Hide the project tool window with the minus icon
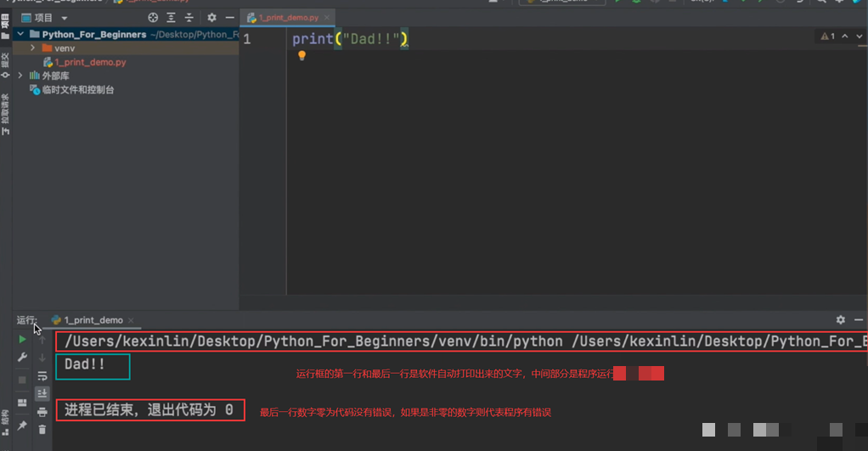 229,18
